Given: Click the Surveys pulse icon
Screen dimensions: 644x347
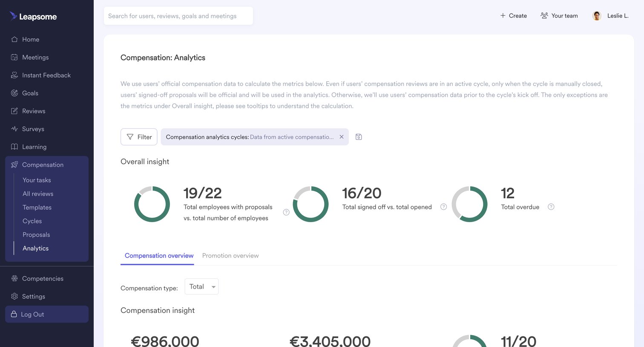Looking at the screenshot, I should point(14,129).
